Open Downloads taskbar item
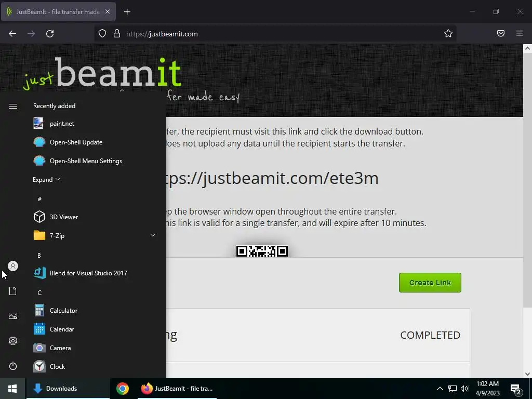The width and height of the screenshot is (532, 399). [x=68, y=389]
